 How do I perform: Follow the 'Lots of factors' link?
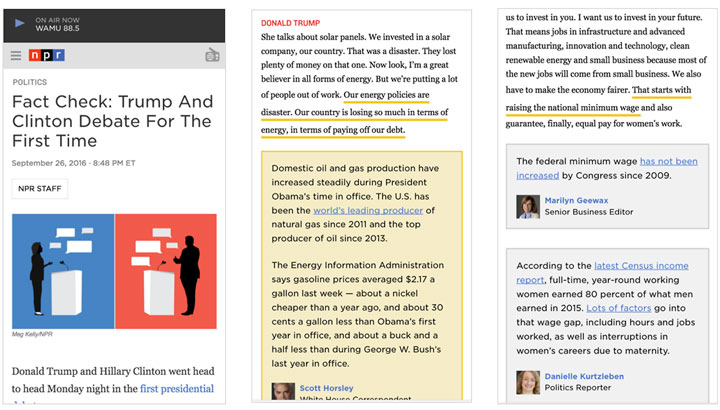(x=619, y=308)
